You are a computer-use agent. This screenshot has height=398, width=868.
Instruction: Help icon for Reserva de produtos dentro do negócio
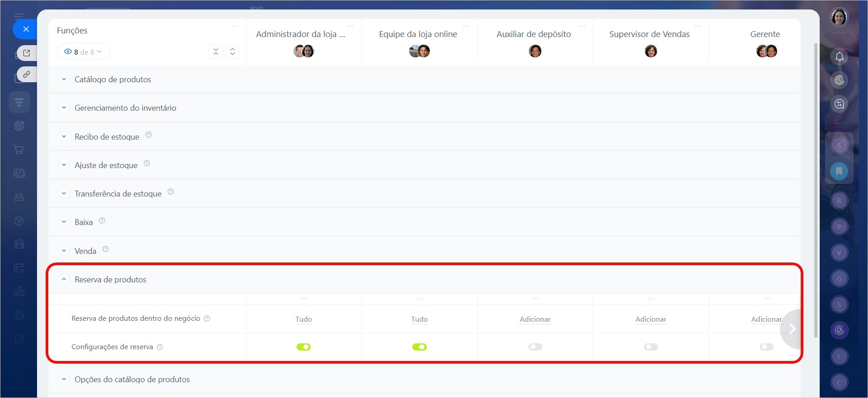(207, 318)
